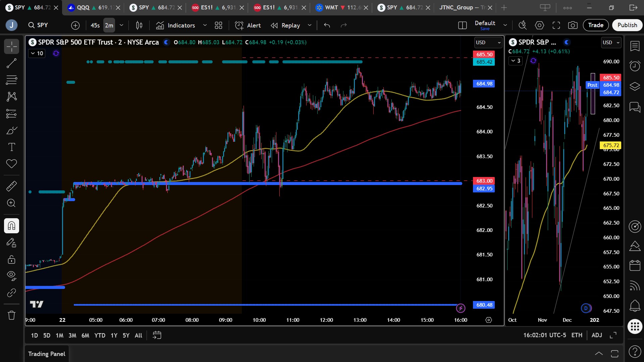The width and height of the screenshot is (644, 362).
Task: Open the calendar panel in right sidebar
Action: [x=635, y=265]
